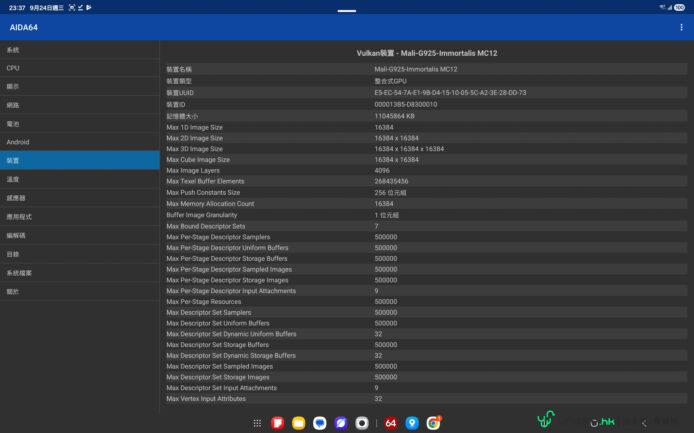Viewport: 694px width, 433px height.
Task: Select the Max 1D Image Size row
Action: tap(426, 127)
